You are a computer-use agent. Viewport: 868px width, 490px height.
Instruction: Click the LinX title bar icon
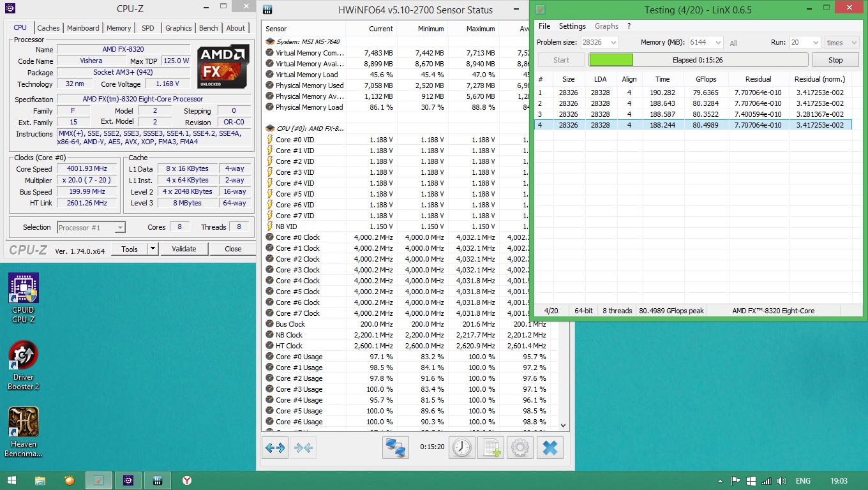(540, 10)
